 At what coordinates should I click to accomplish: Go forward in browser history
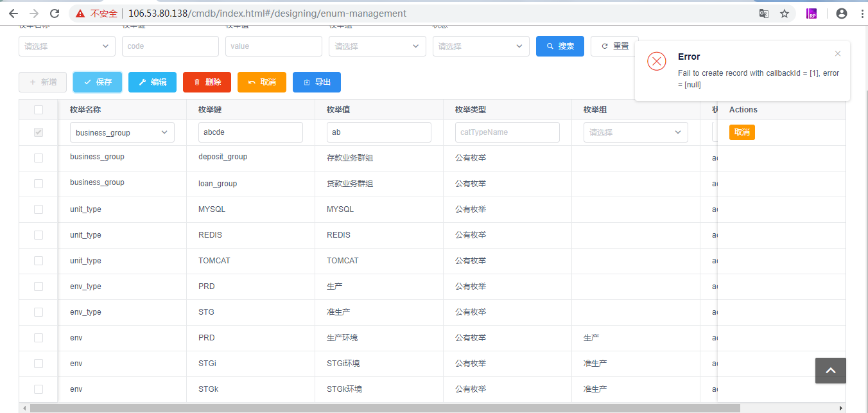coord(34,13)
